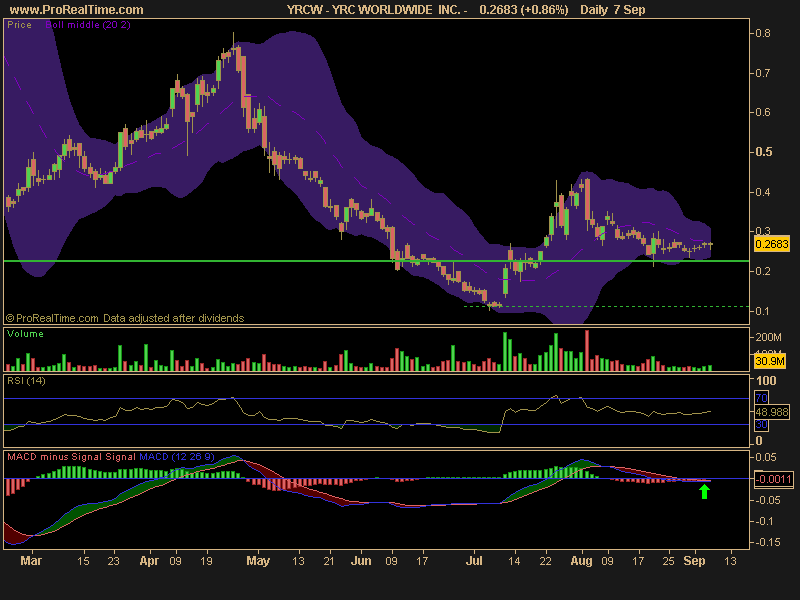Image resolution: width=800 pixels, height=600 pixels.
Task: Click the 200M volume axis label
Action: click(x=768, y=337)
